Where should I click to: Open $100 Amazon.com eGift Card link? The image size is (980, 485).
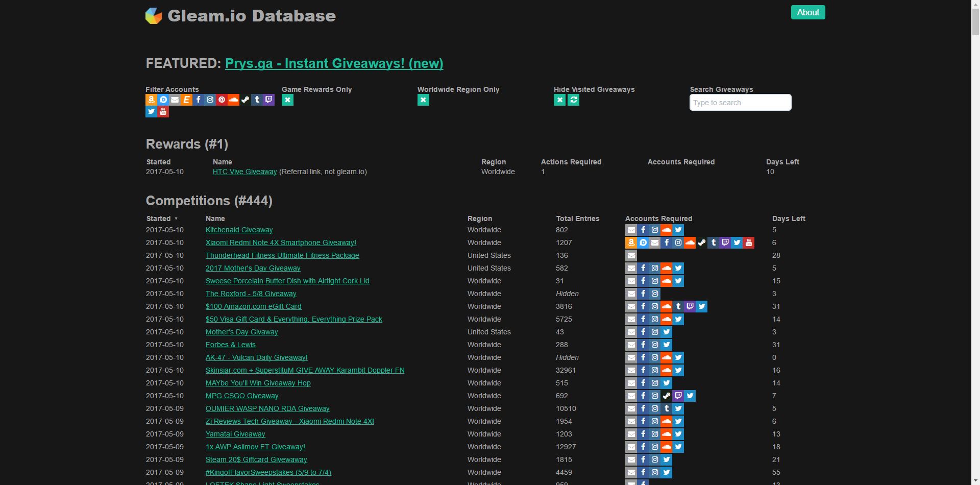click(253, 306)
